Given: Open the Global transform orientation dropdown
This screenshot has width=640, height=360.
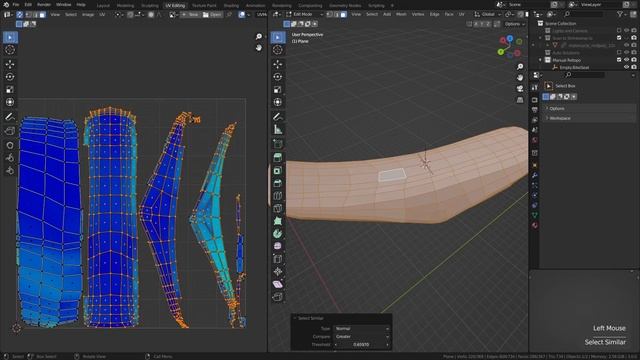Looking at the screenshot, I should [488, 14].
